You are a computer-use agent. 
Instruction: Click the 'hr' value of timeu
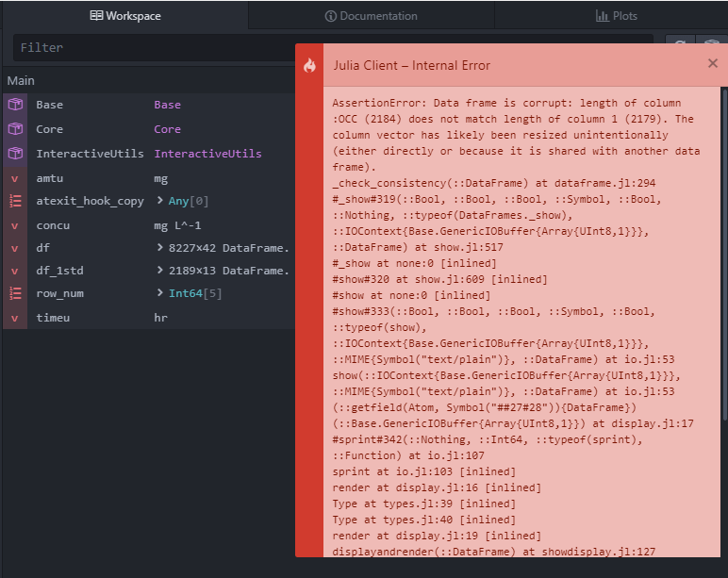tap(160, 318)
